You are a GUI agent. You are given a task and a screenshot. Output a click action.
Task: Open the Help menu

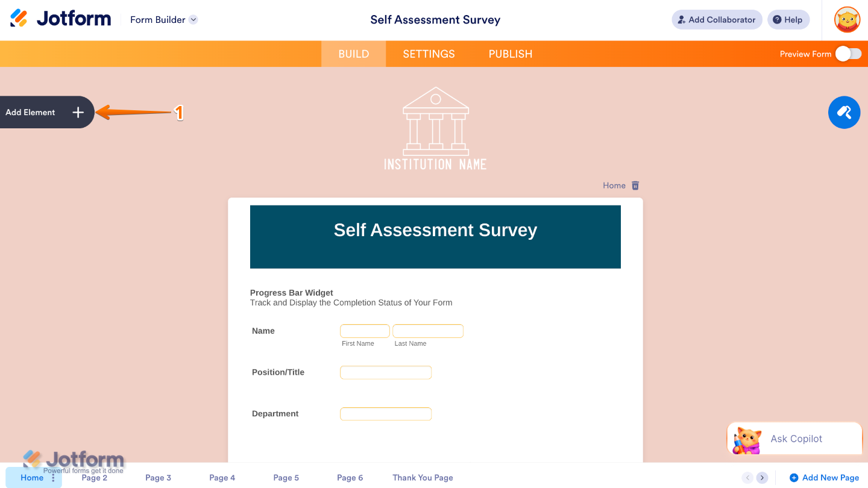click(788, 19)
